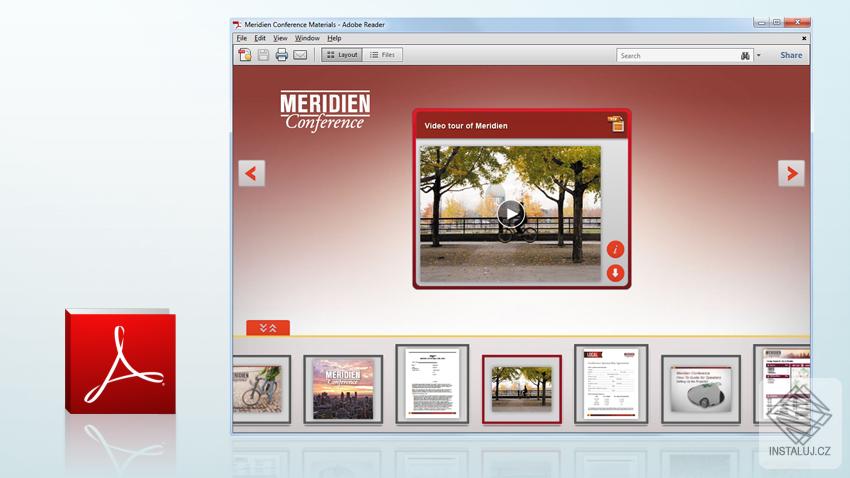850x478 pixels.
Task: Print the portfolio using the printer icon
Action: [281, 55]
